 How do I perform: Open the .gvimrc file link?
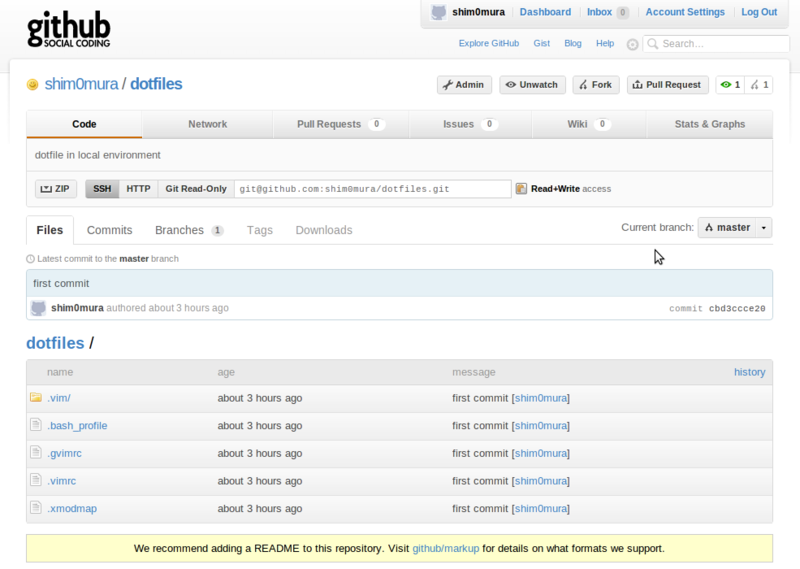pos(64,453)
